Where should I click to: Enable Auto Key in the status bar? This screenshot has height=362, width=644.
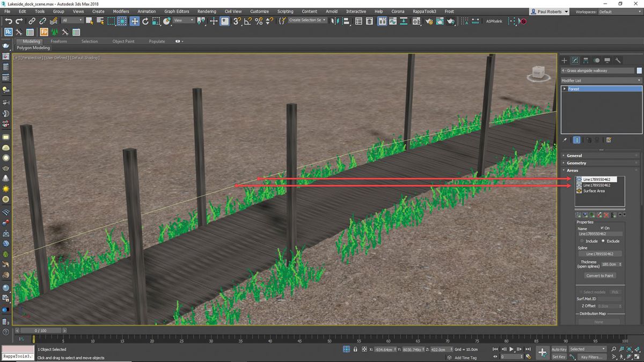560,349
